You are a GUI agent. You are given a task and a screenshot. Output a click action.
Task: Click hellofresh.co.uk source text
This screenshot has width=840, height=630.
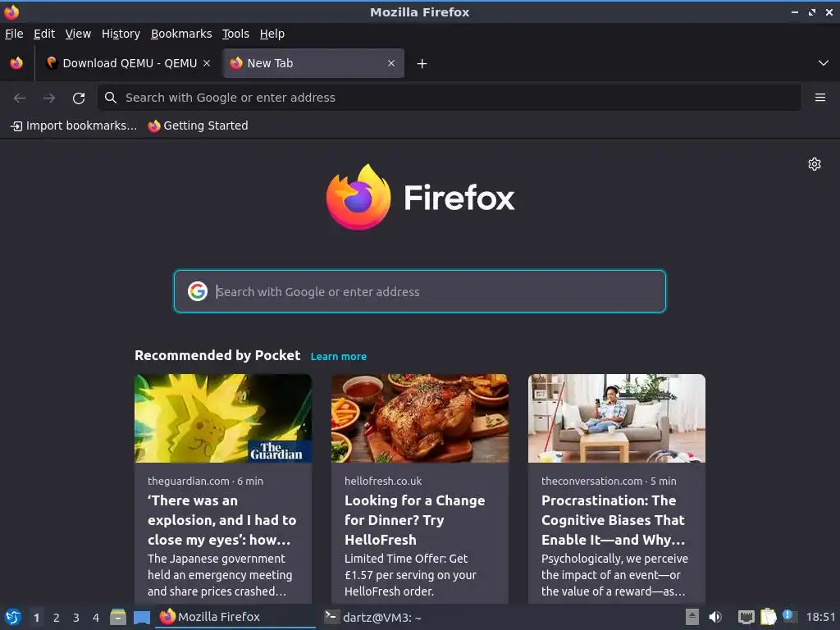point(383,481)
